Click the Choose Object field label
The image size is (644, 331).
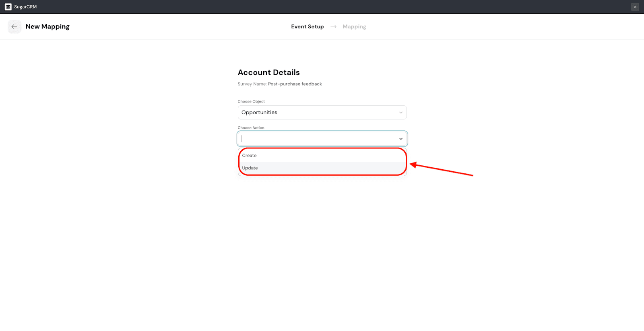251,101
